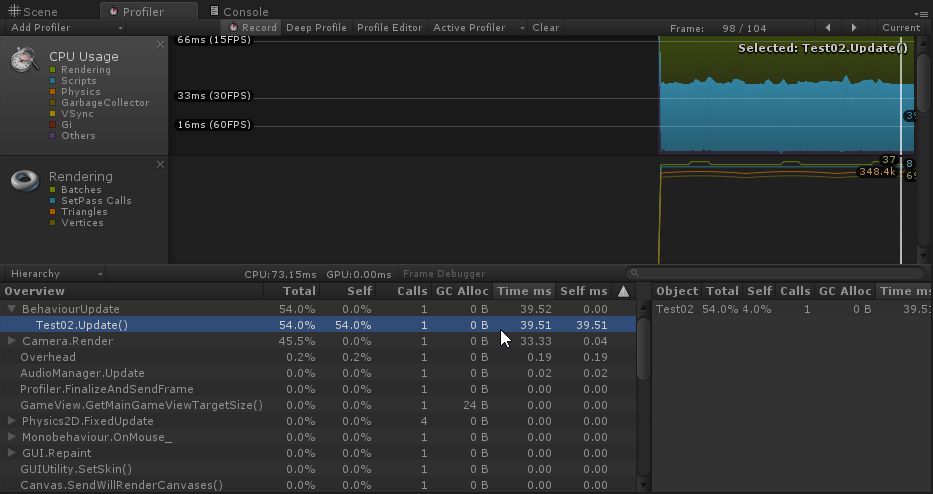Toggle the VSync color swatch
This screenshot has width=933, height=494.
pyautogui.click(x=53, y=114)
